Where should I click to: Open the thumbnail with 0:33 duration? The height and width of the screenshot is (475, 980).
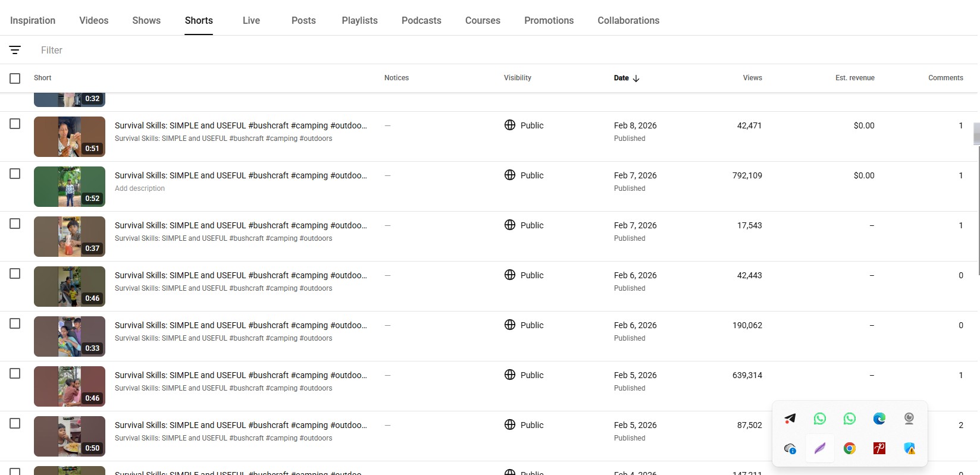[x=70, y=336]
